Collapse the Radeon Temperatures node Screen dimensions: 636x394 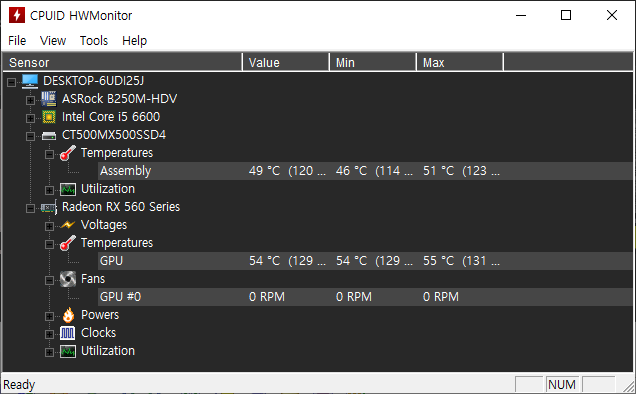(x=49, y=244)
